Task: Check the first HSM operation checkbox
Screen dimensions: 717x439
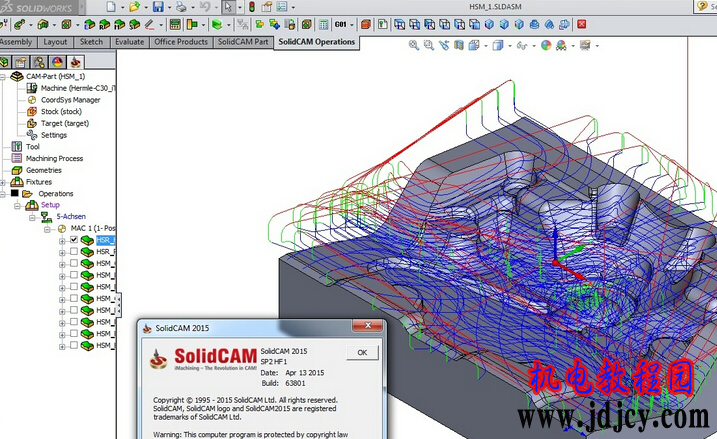Action: (74, 263)
